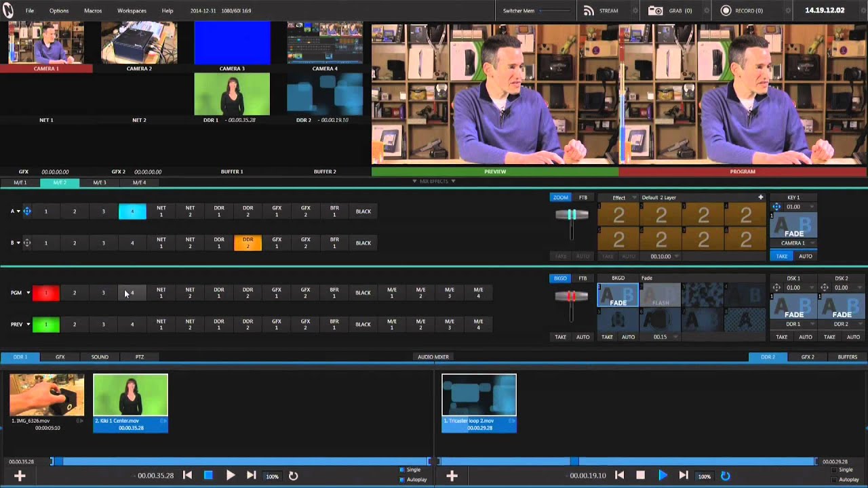Select the FLASH transition thumbnail

tap(660, 295)
